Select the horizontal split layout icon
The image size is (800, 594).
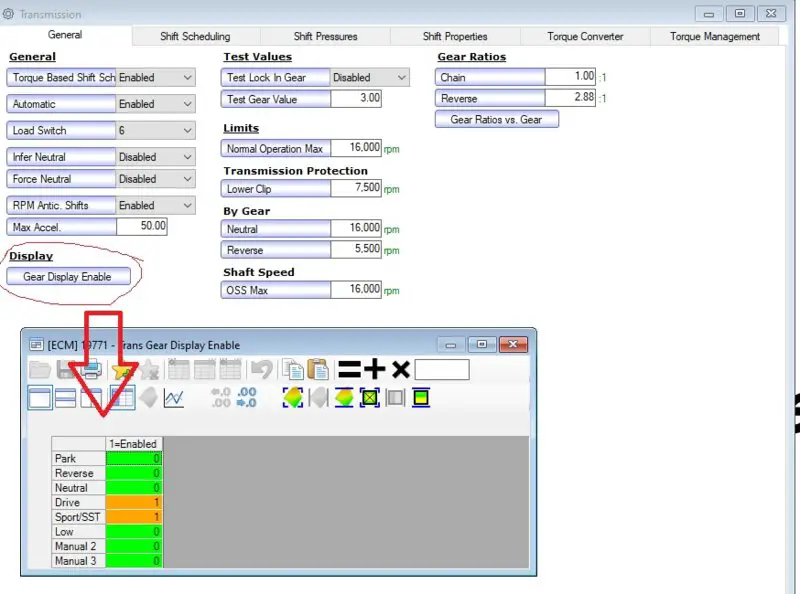[65, 398]
